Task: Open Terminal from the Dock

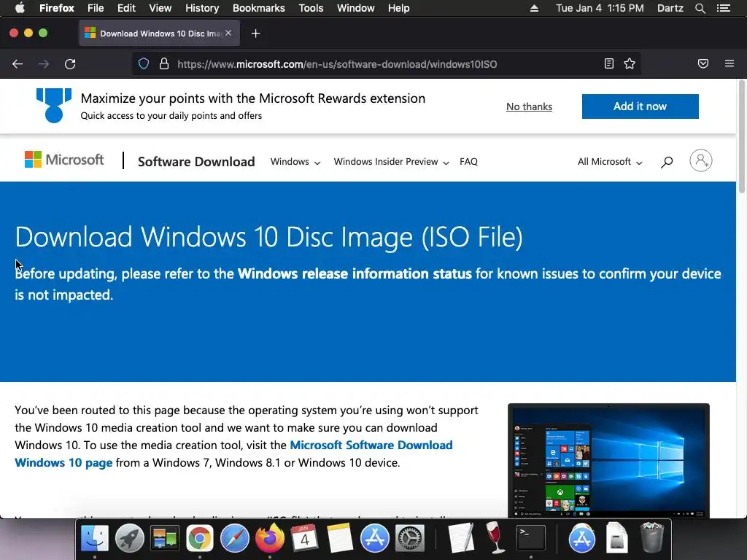Action: click(x=531, y=538)
